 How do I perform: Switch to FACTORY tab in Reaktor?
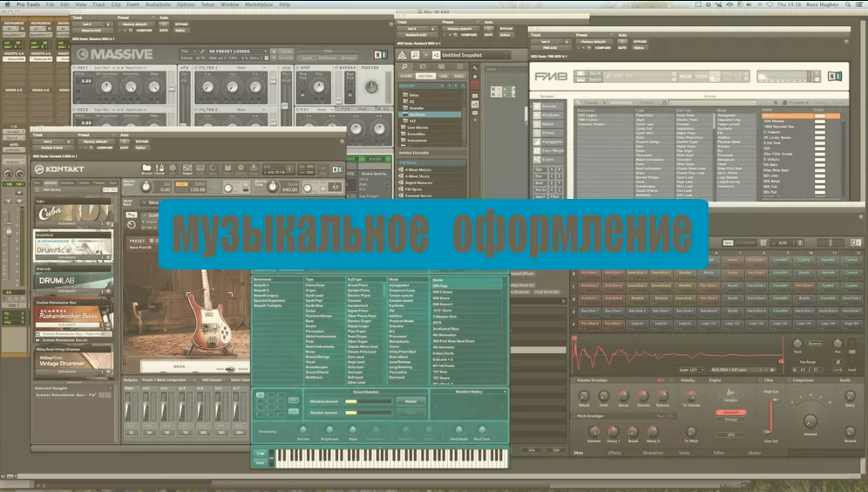click(425, 76)
